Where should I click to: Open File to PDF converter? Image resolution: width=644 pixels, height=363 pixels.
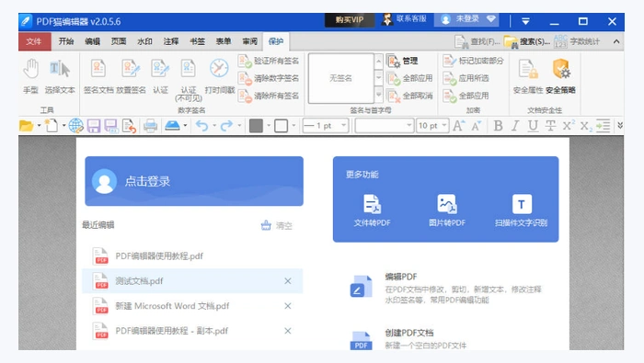pos(372,210)
